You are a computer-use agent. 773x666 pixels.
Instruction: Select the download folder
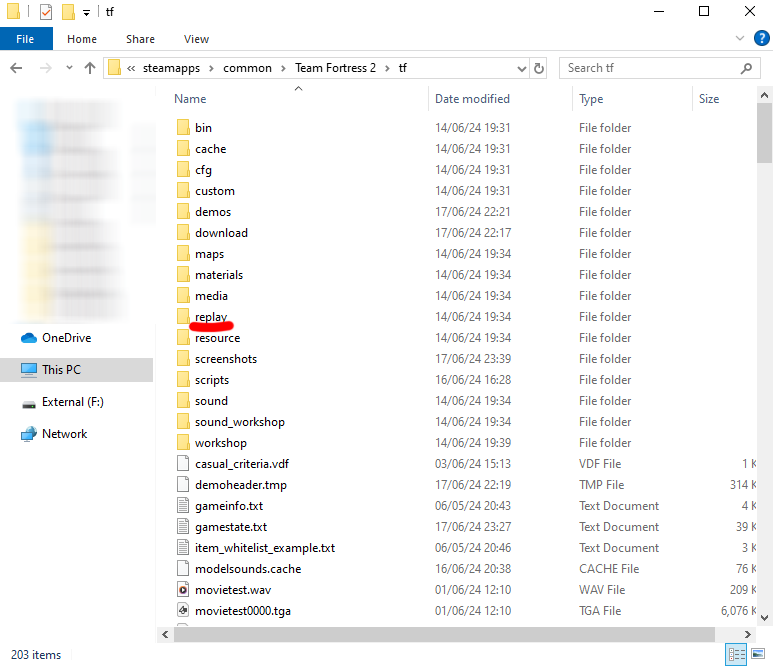221,233
